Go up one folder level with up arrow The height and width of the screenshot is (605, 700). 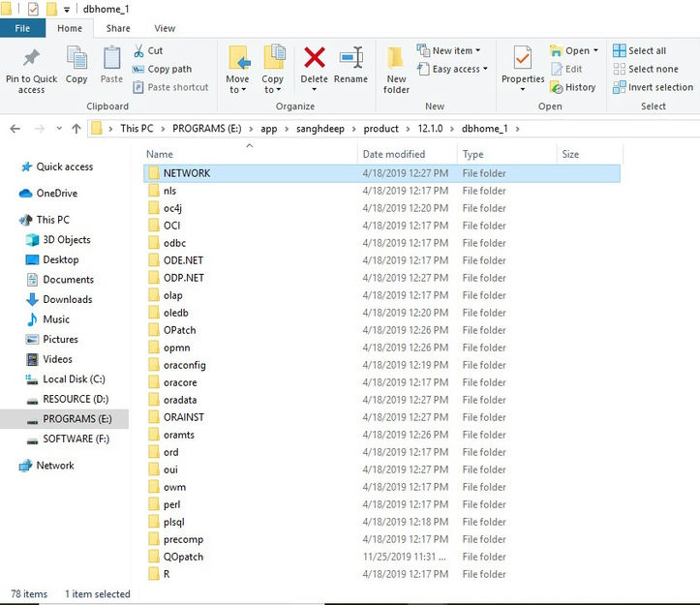click(x=76, y=129)
